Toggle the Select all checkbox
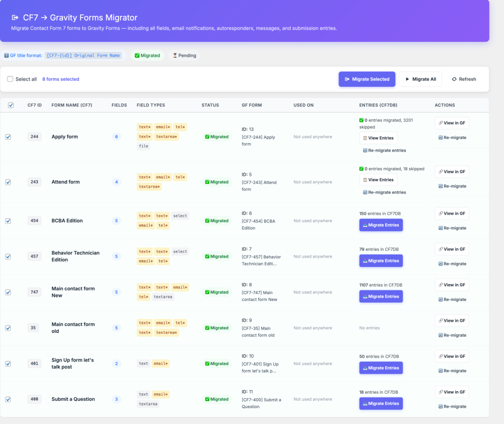 click(10, 79)
